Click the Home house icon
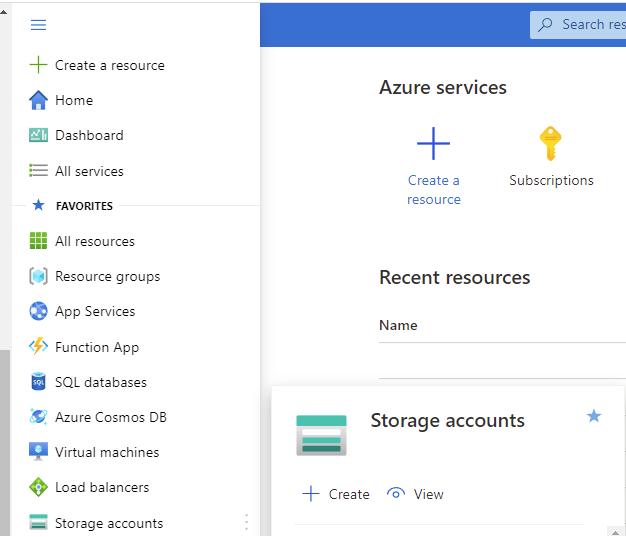626x537 pixels. tap(38, 100)
